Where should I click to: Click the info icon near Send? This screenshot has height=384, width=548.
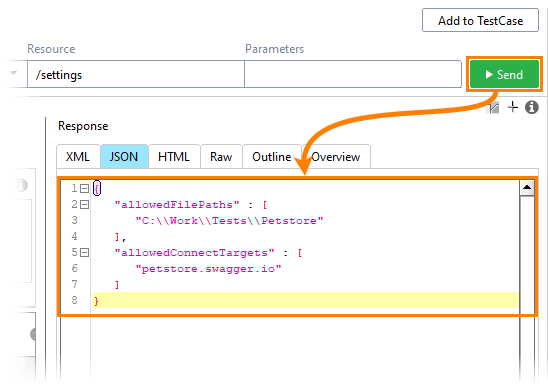(x=531, y=107)
